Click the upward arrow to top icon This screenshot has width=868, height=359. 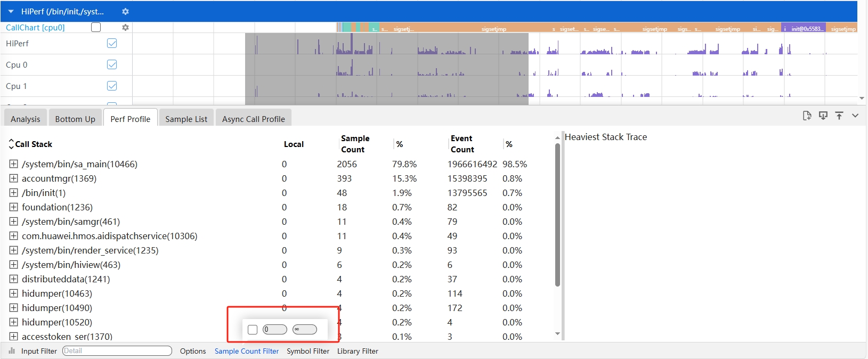[839, 116]
